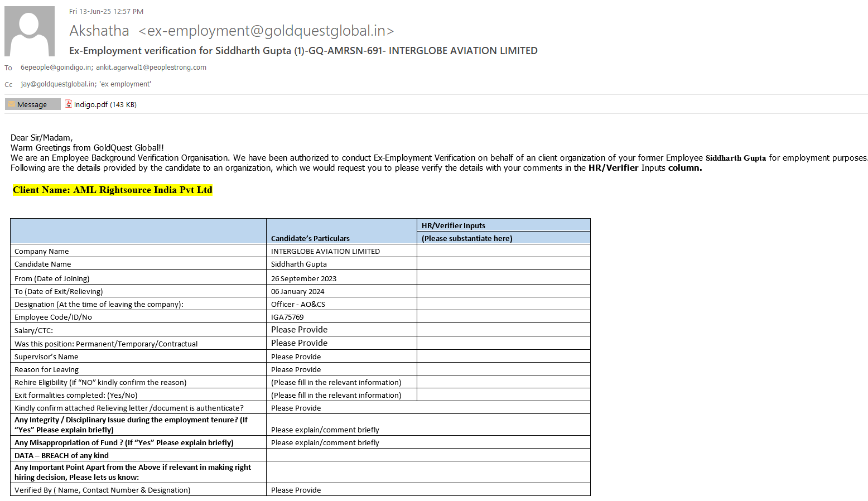Click the HR/Verifier cell beside 26 September 2023
This screenshot has width=868, height=501.
point(503,278)
